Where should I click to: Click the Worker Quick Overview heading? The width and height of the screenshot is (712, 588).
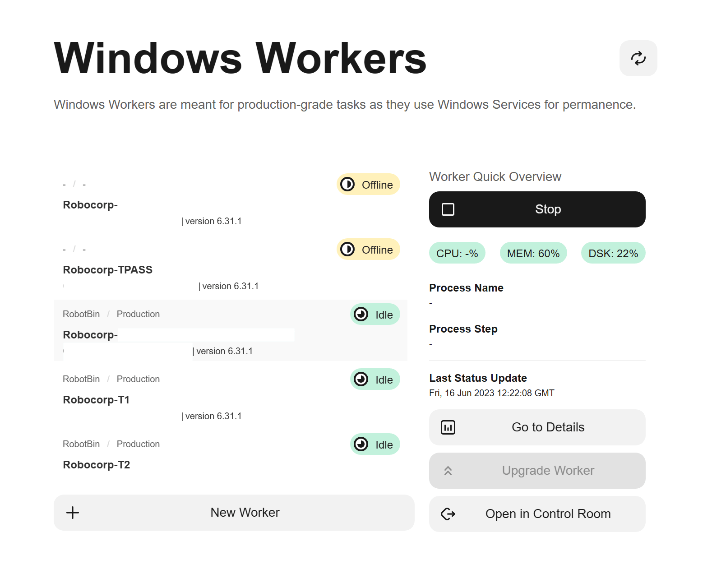pos(495,177)
